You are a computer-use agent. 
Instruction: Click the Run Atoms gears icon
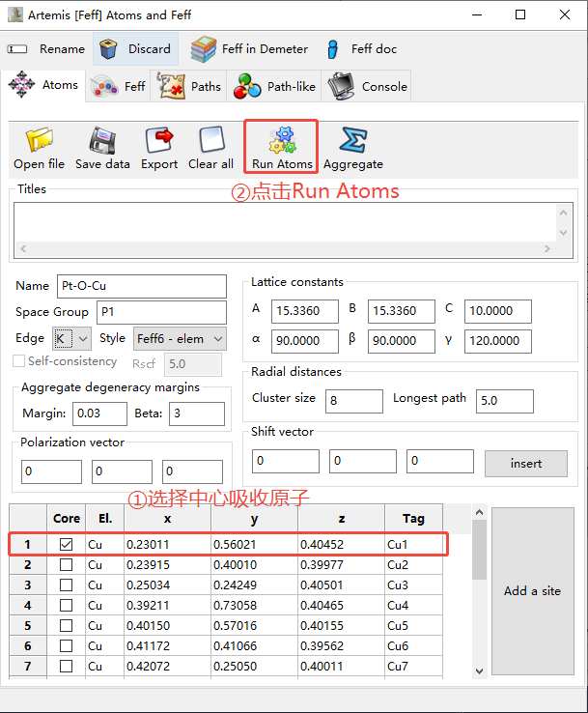(281, 140)
